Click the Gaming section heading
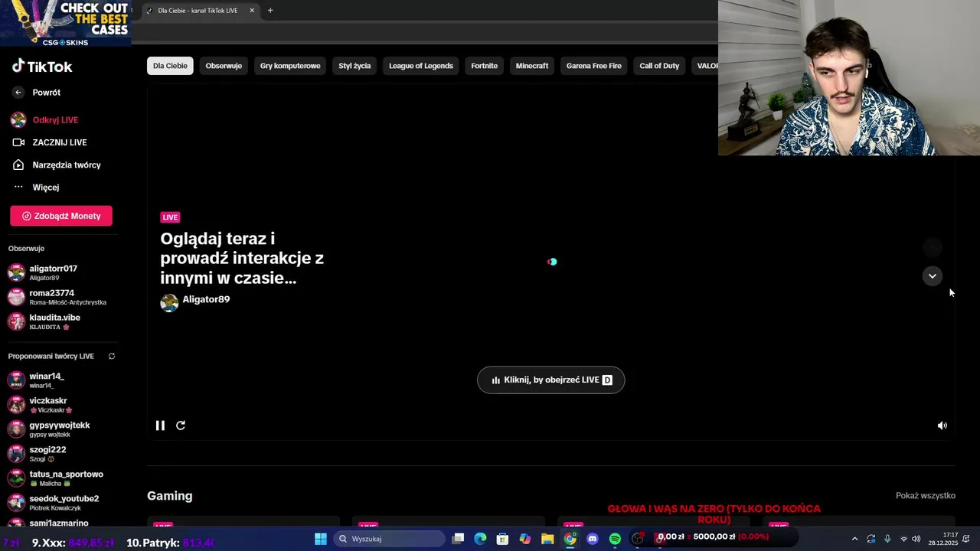The height and width of the screenshot is (551, 980). click(170, 496)
